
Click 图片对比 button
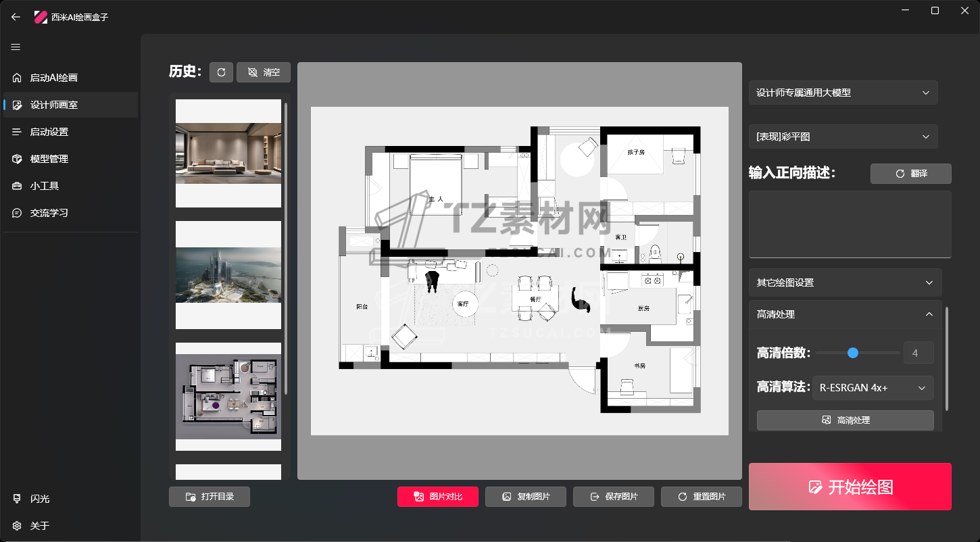438,497
